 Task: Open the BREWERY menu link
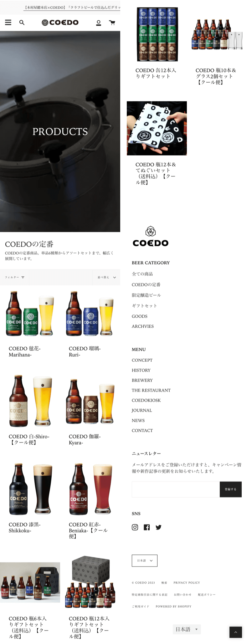pos(142,380)
